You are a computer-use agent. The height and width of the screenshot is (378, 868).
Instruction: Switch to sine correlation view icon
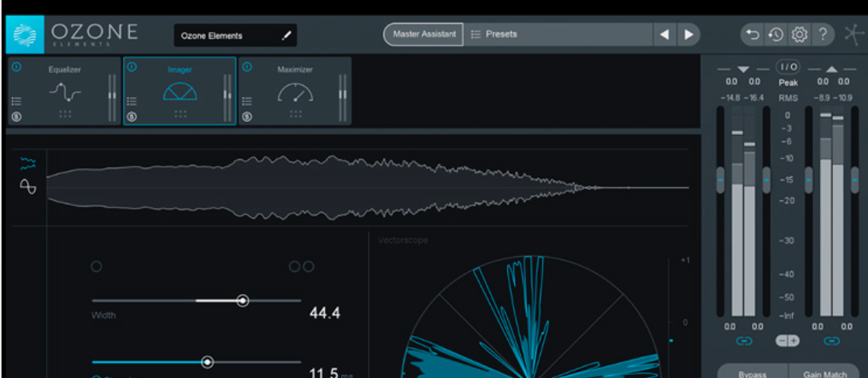click(27, 187)
